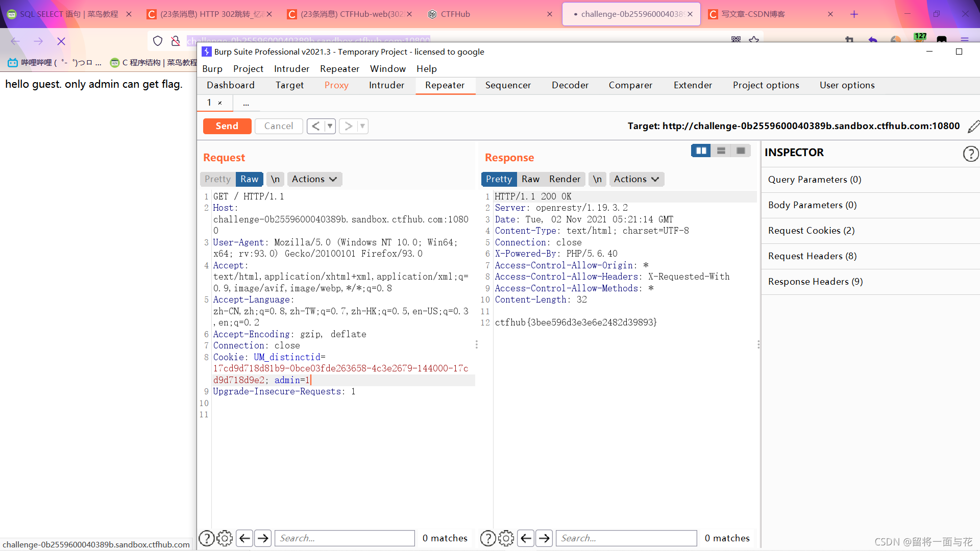Open the Inspector help question mark icon

pyautogui.click(x=970, y=153)
